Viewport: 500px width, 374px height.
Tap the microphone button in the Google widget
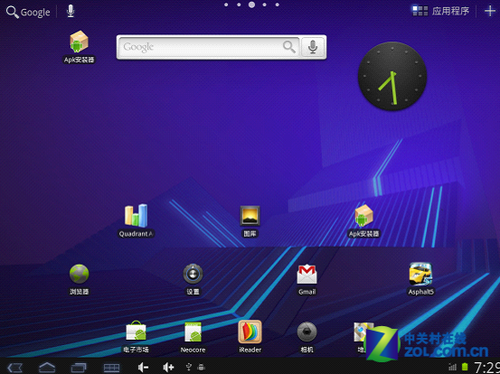click(313, 47)
